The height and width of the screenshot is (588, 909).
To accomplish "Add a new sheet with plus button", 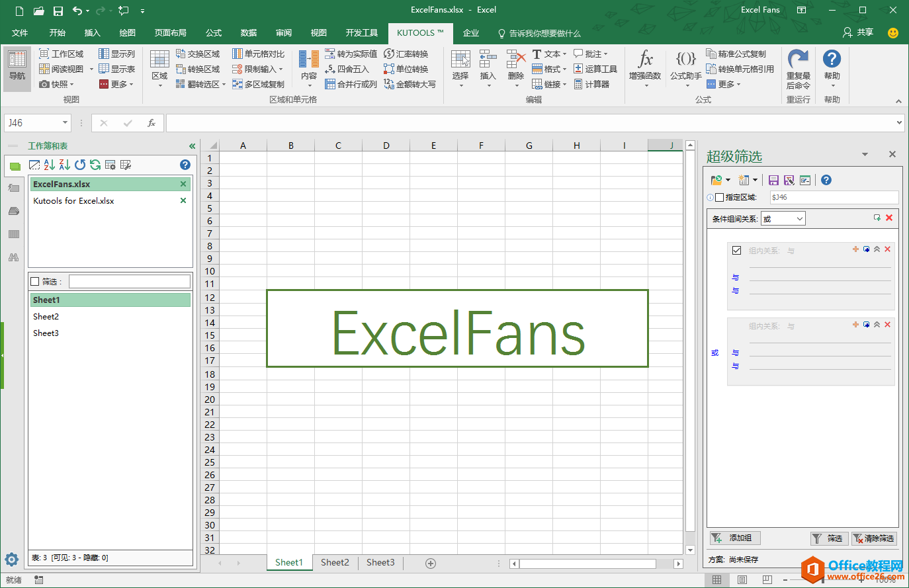I will (431, 564).
